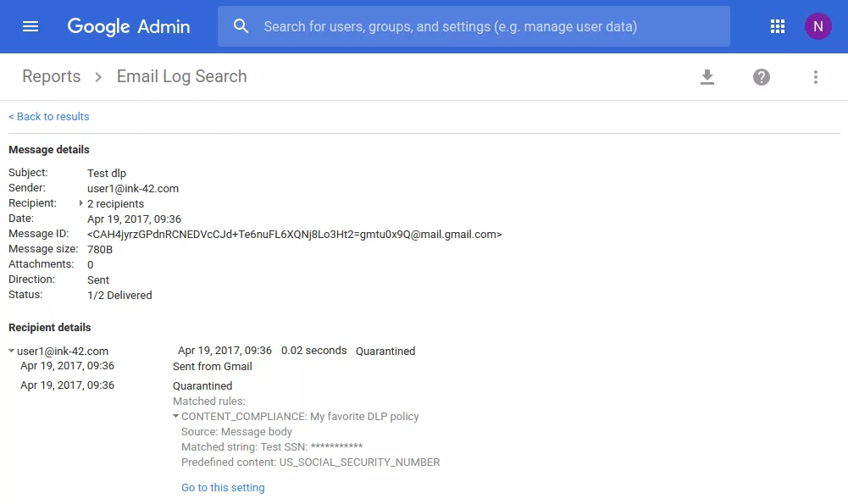The width and height of the screenshot is (848, 504).
Task: Click the message size 780B
Action: (x=100, y=250)
